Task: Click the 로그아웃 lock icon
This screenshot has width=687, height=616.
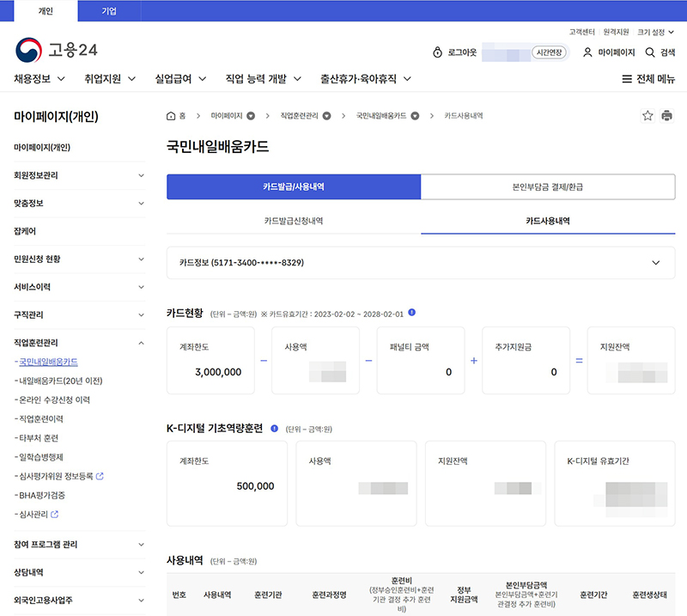Action: click(437, 52)
